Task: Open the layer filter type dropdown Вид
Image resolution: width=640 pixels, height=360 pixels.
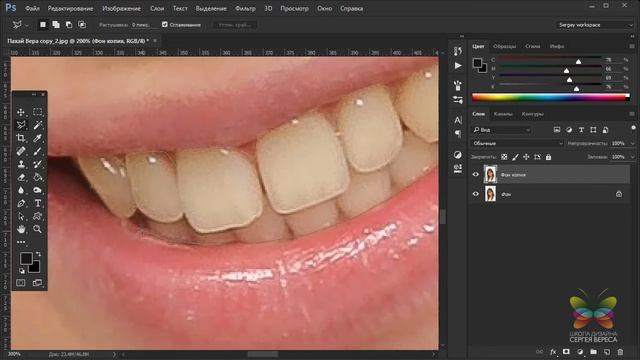Action: (x=502, y=130)
